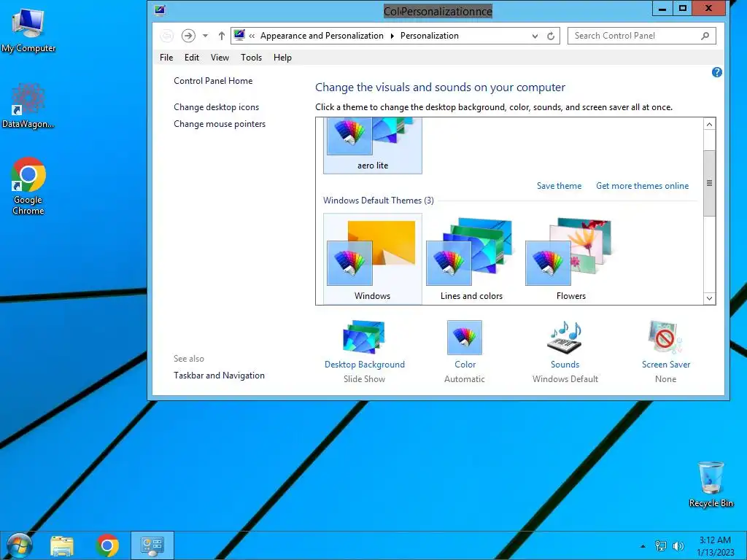
Task: Show hidden tray icons arrow
Action: click(643, 546)
